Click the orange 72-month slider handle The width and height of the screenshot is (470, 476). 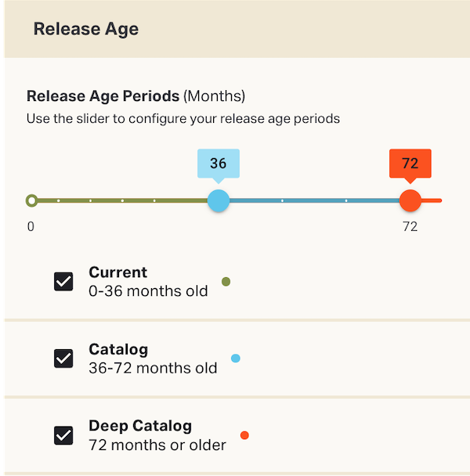pos(410,200)
